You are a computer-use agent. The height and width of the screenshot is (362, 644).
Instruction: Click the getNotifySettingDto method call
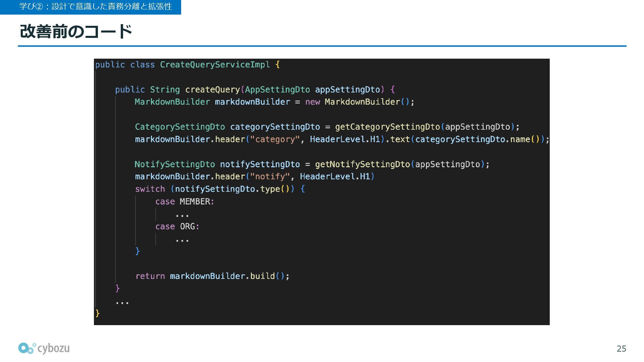click(x=362, y=165)
